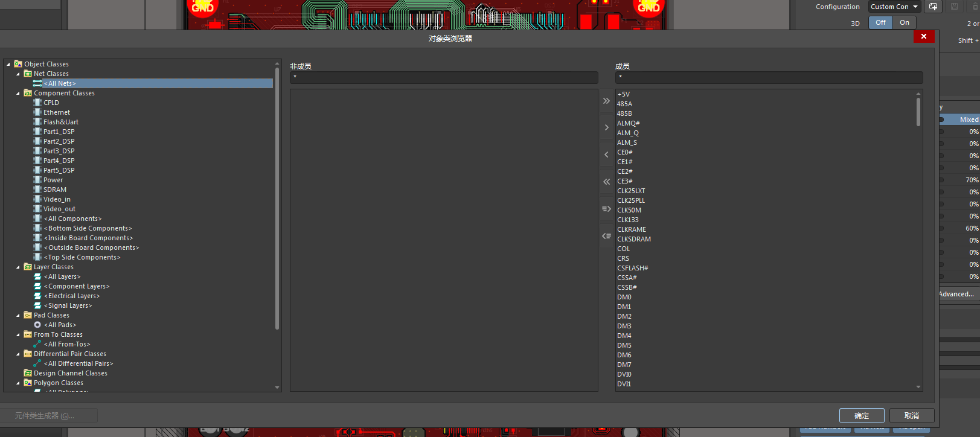Collapse the Net Classes tree node
The width and height of the screenshot is (980, 437).
(18, 74)
